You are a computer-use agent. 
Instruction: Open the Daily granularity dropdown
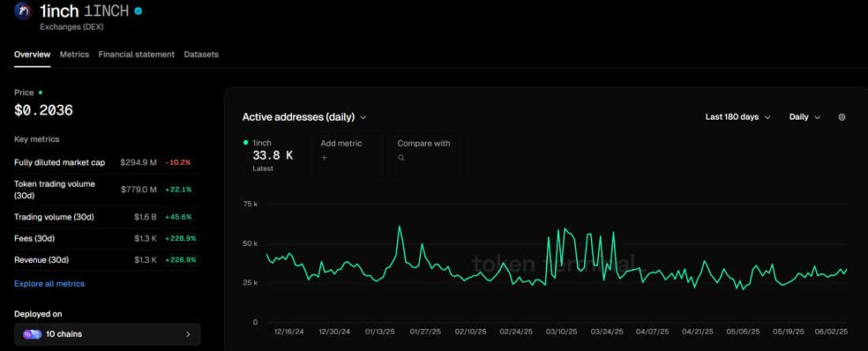coord(804,117)
